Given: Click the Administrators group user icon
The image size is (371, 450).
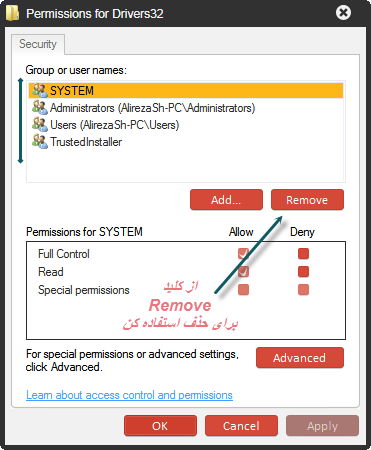Looking at the screenshot, I should 40,108.
